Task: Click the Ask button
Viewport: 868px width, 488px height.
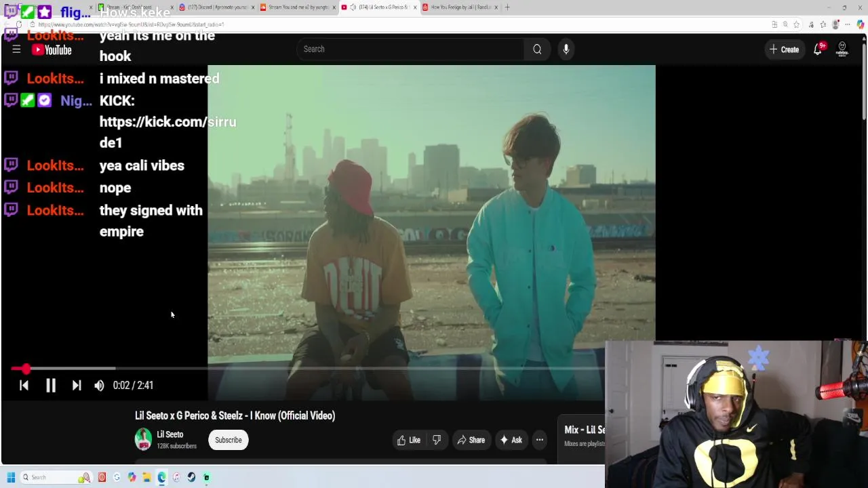Action: click(511, 440)
